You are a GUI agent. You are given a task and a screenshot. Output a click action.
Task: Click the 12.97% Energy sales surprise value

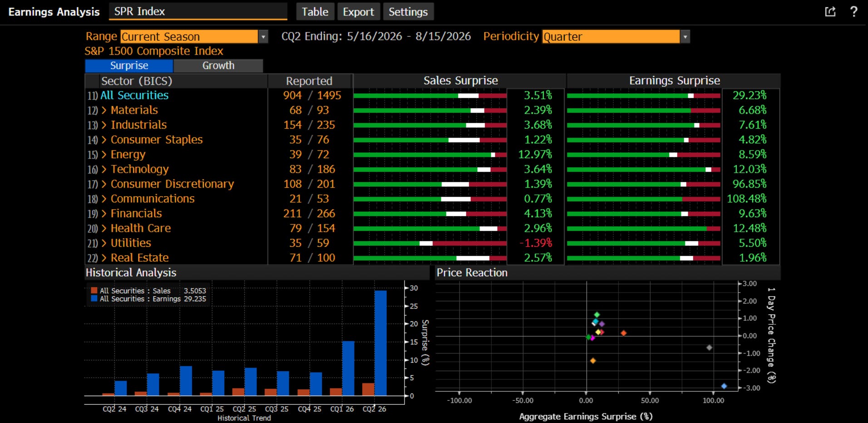click(x=535, y=154)
